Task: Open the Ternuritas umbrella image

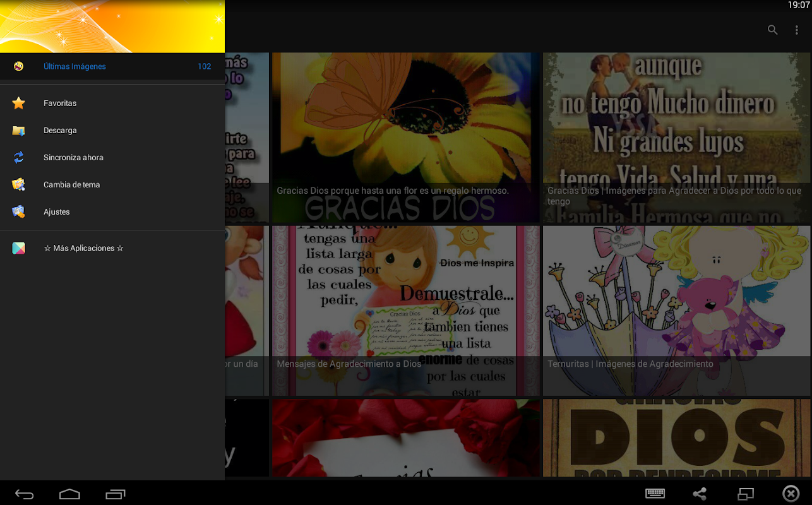Action: click(x=676, y=311)
